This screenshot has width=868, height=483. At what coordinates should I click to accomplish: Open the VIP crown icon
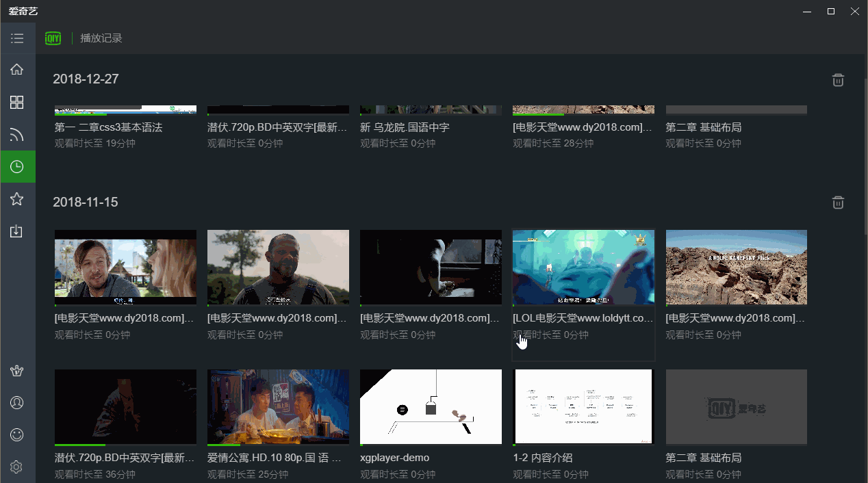point(17,371)
